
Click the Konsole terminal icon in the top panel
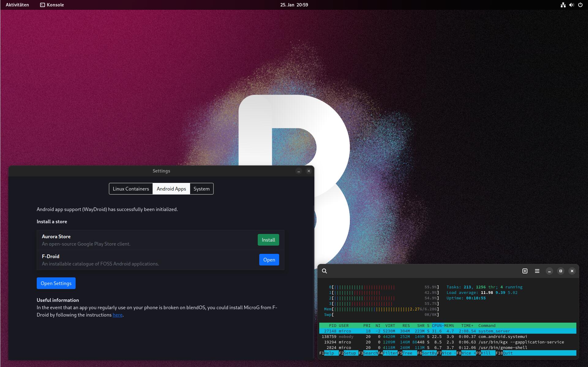click(43, 5)
